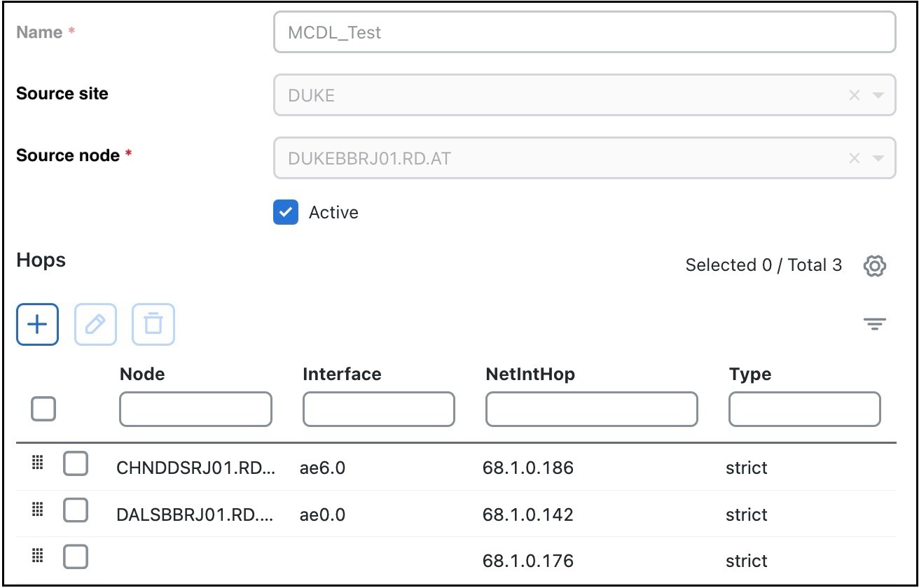The width and height of the screenshot is (919, 588).
Task: Check the CHNDDSRJ01.RD row checkbox
Action: pos(76,463)
